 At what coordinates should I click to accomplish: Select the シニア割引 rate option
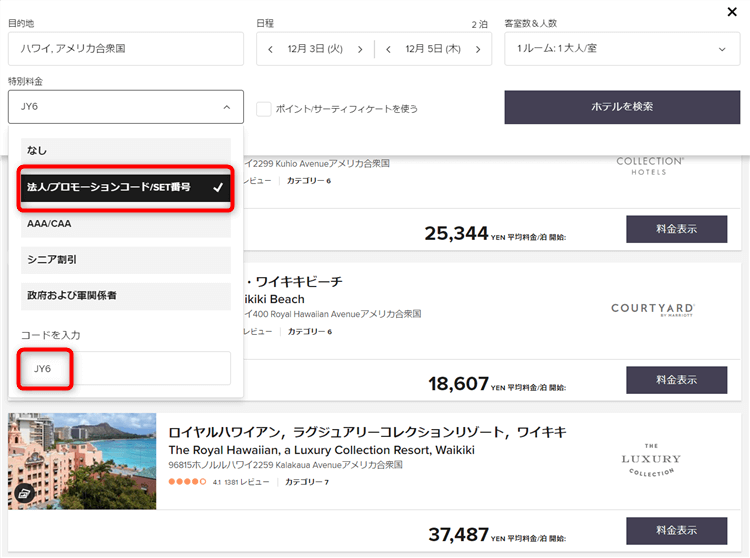(x=125, y=259)
